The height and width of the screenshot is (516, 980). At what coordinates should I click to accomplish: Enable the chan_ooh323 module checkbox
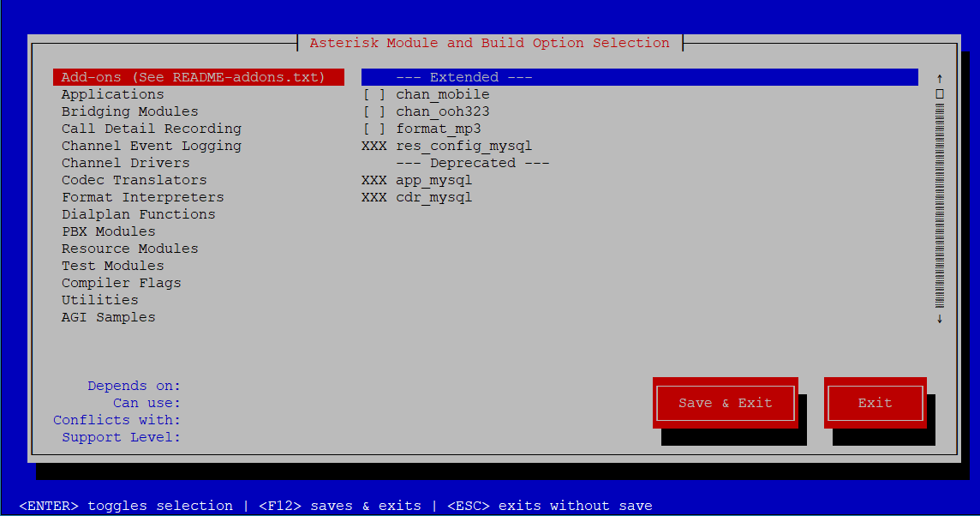(374, 111)
